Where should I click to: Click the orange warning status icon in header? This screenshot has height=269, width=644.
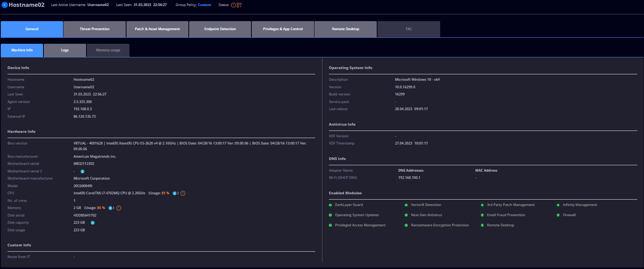233,5
